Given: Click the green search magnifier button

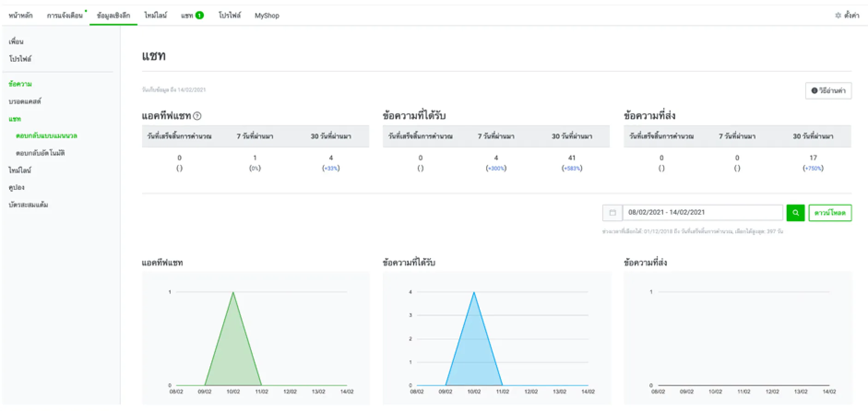Looking at the screenshot, I should click(x=795, y=213).
